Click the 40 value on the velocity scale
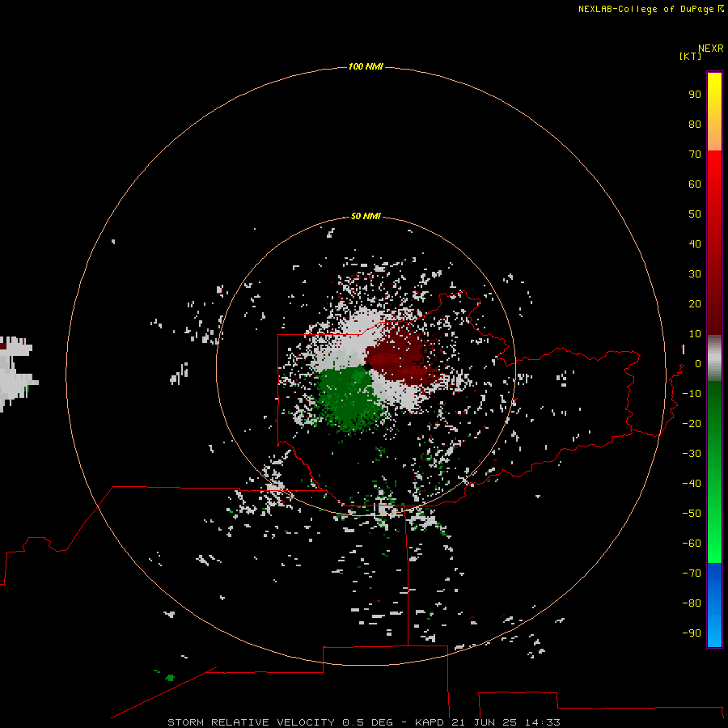 695,243
